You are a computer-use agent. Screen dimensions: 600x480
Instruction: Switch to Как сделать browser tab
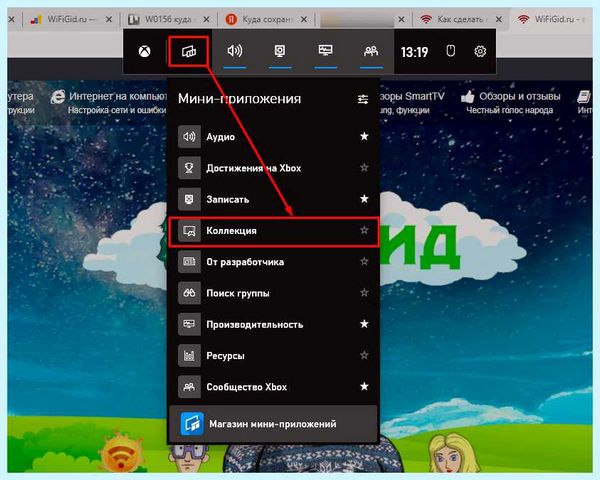[x=461, y=19]
